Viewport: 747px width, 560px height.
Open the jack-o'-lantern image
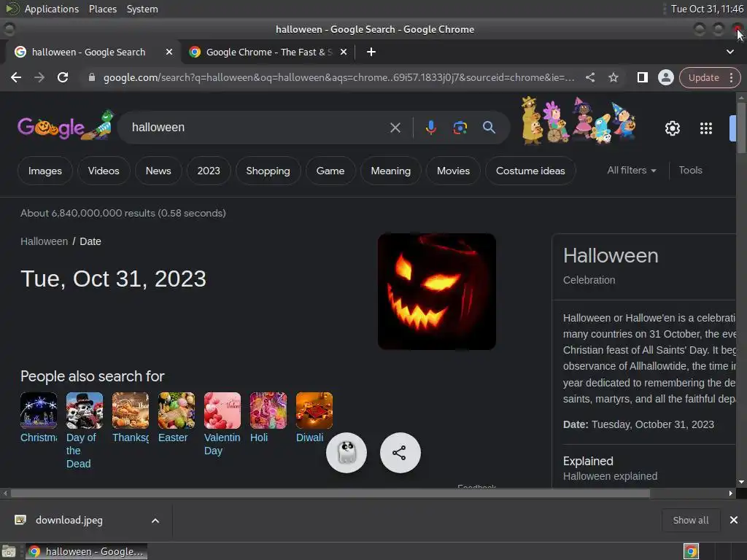coord(436,292)
